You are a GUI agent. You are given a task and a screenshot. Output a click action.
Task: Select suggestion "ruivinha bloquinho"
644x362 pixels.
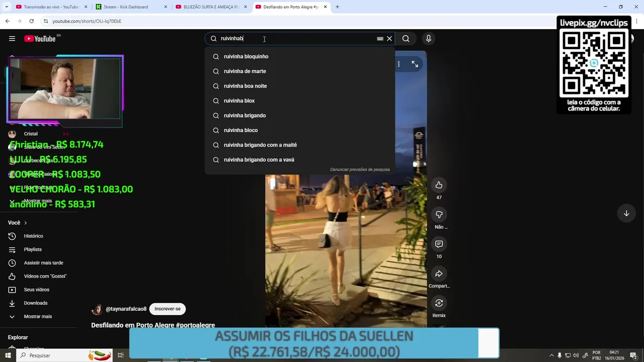coord(300,56)
